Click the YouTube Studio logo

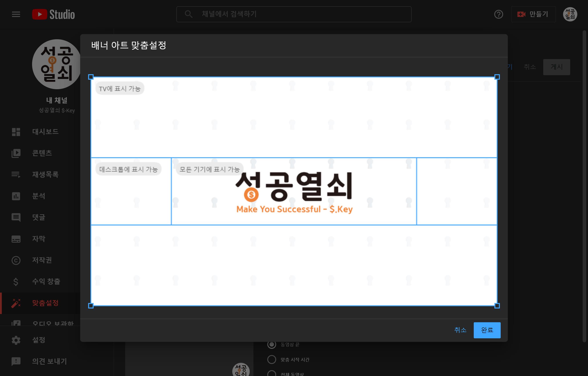click(x=53, y=14)
